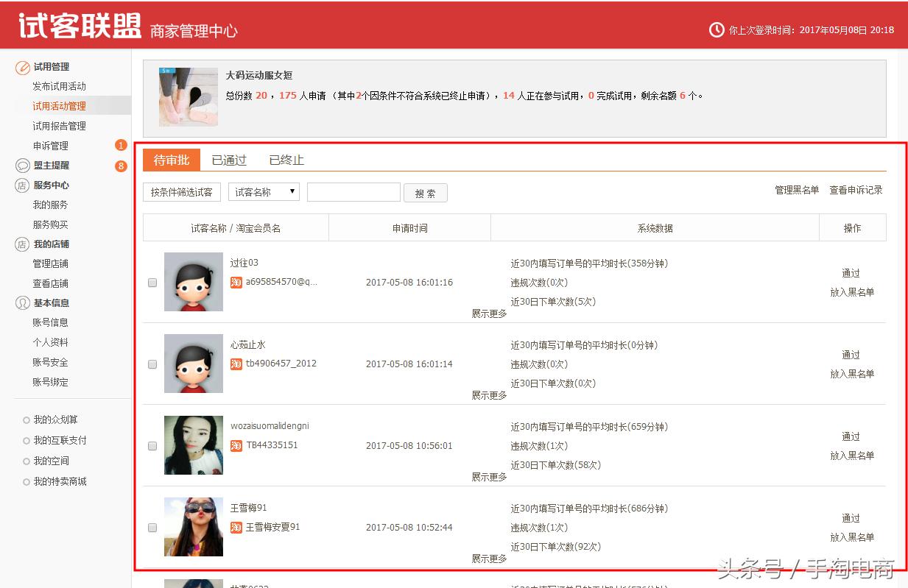Click the clock icon beside last login time
This screenshot has height=588, width=908.
[716, 30]
